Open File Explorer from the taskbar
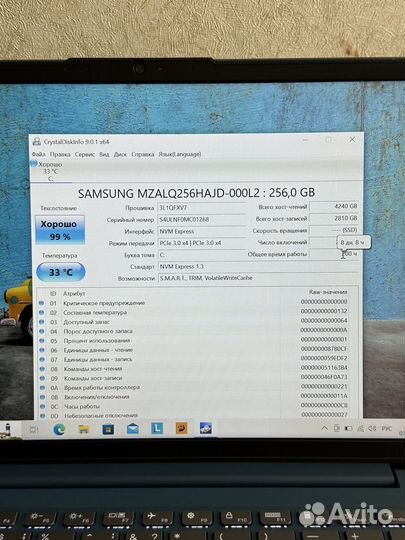Image resolution: width=405 pixels, height=540 pixels. coord(84,429)
